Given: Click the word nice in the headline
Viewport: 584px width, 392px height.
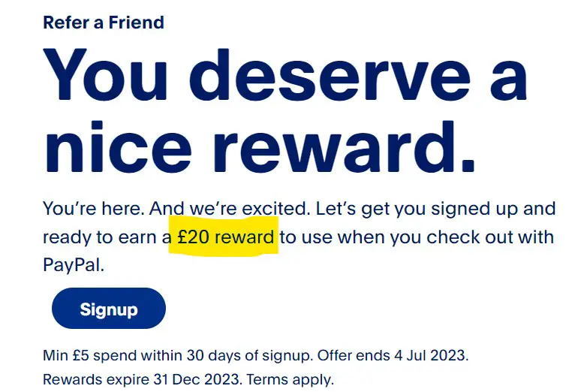Looking at the screenshot, I should (118, 147).
